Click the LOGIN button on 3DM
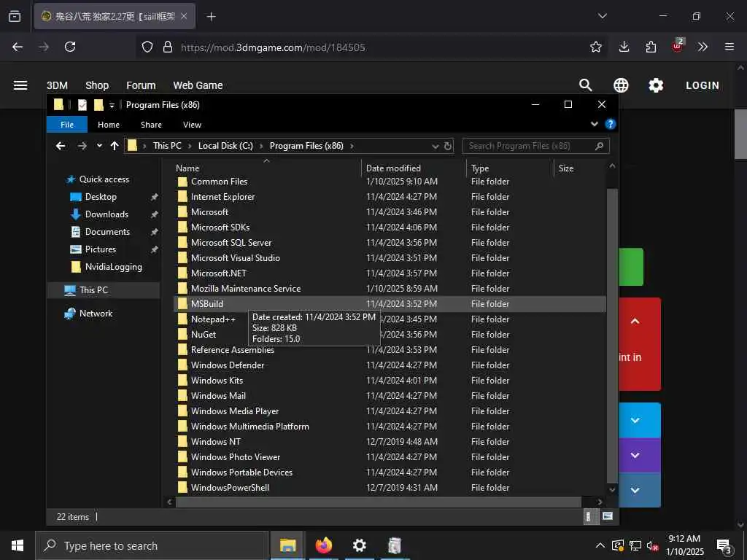 coord(703,85)
